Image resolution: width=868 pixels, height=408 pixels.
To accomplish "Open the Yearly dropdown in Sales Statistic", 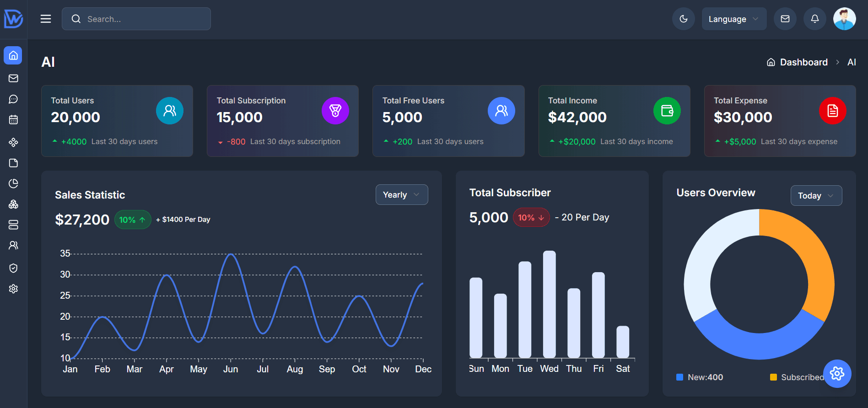I will click(x=401, y=195).
